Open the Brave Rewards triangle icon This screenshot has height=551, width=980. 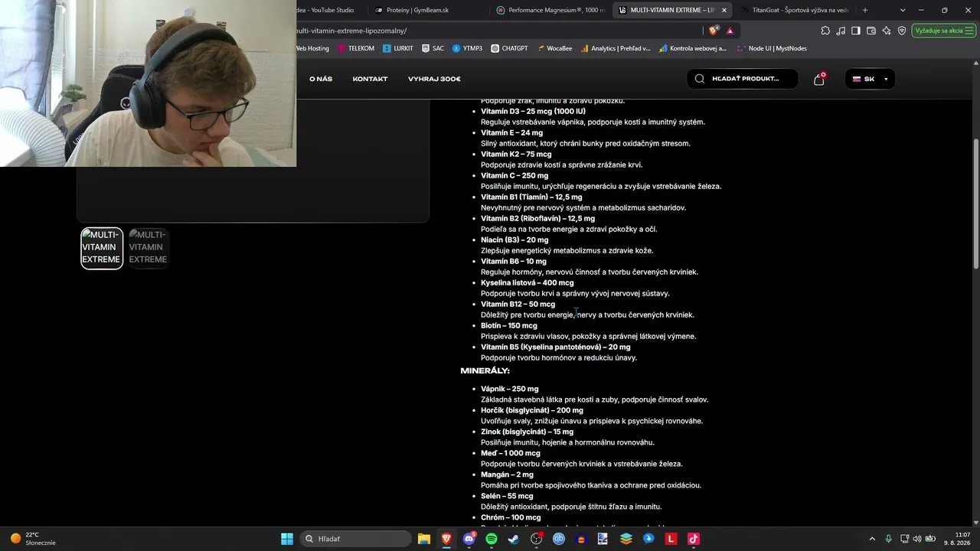(730, 31)
